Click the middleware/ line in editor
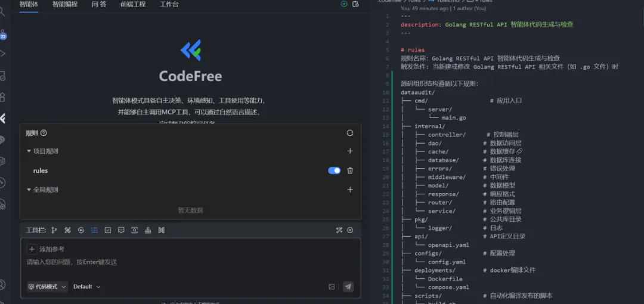The height and width of the screenshot is (304, 644). (x=447, y=177)
